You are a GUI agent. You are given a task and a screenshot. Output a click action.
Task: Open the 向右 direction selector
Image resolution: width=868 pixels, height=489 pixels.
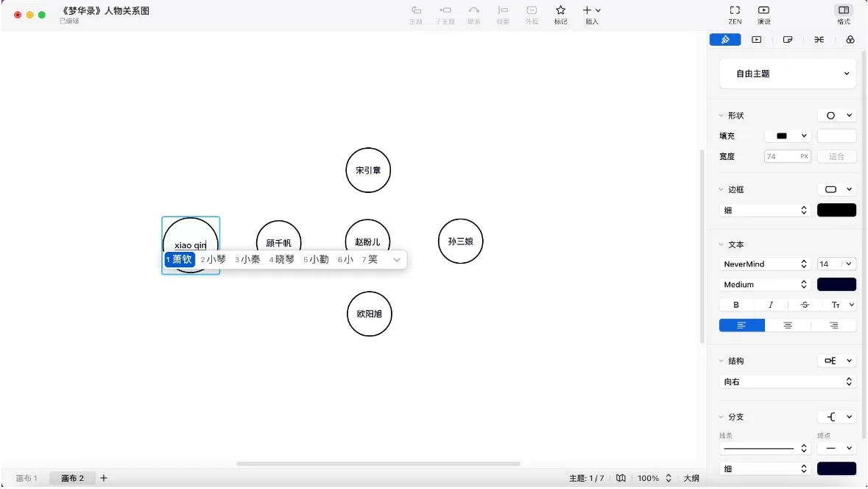pos(788,382)
